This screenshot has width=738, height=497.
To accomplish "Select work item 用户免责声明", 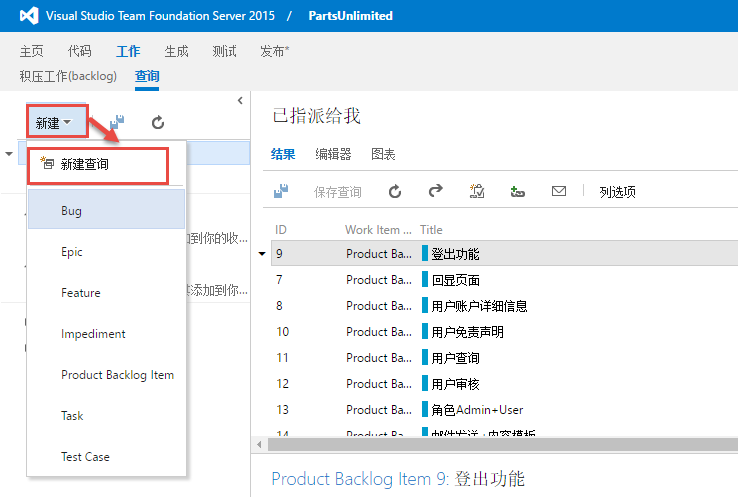I will pyautogui.click(x=467, y=332).
